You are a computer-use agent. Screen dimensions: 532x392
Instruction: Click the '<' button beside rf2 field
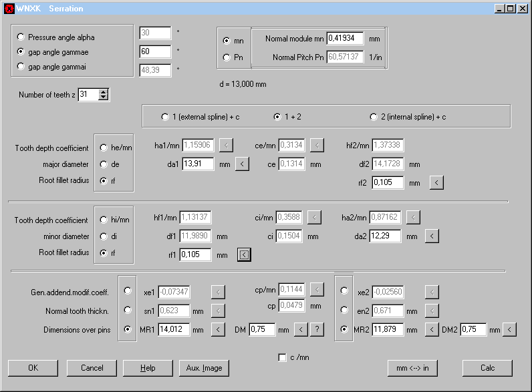[436, 182]
